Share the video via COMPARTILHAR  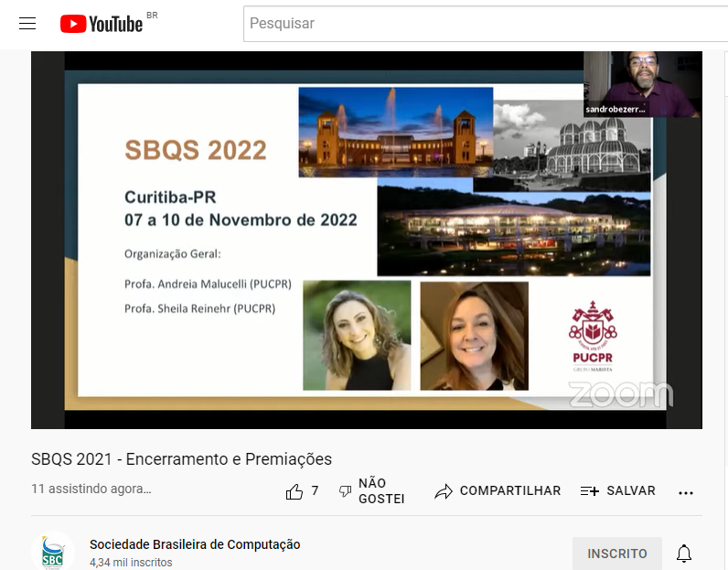click(x=498, y=491)
